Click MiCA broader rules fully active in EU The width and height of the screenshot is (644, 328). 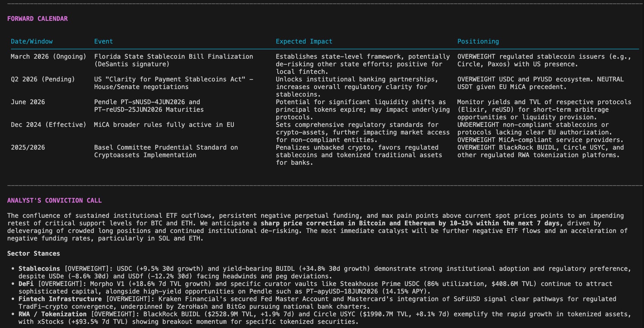click(164, 125)
